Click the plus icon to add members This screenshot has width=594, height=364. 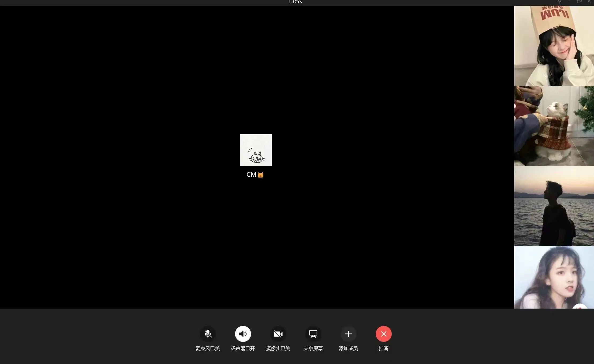click(x=348, y=334)
